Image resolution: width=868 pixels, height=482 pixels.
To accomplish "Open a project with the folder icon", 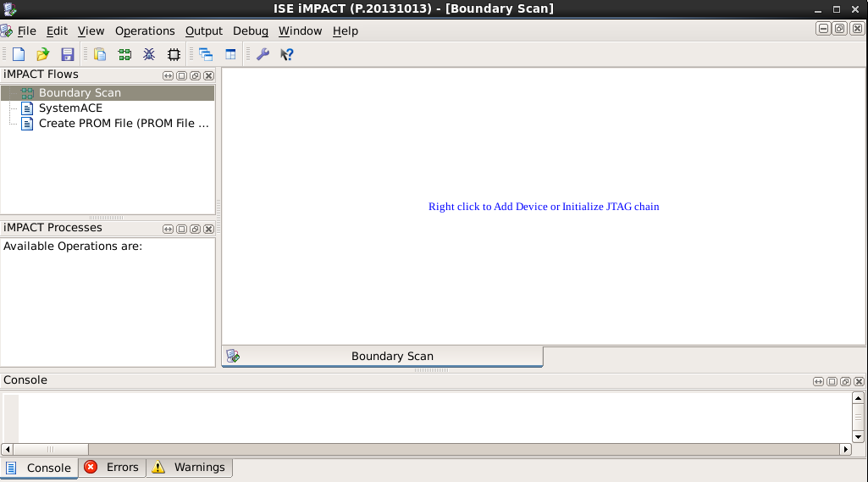I will point(42,54).
